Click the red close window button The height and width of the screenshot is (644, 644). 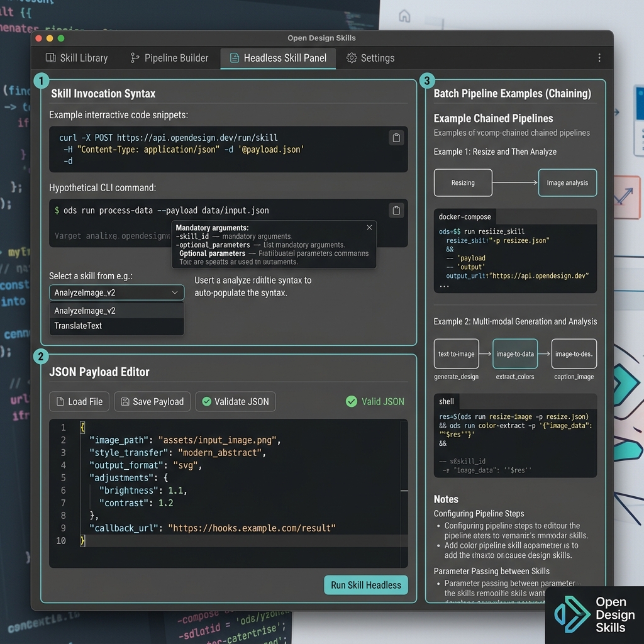38,38
